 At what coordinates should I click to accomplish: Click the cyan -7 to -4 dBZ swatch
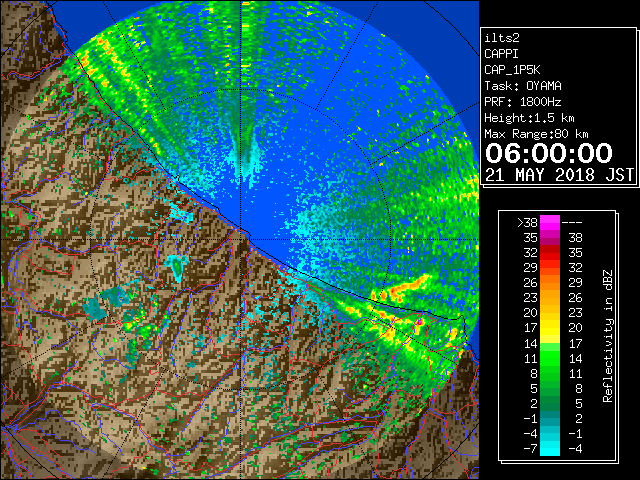pyautogui.click(x=550, y=448)
